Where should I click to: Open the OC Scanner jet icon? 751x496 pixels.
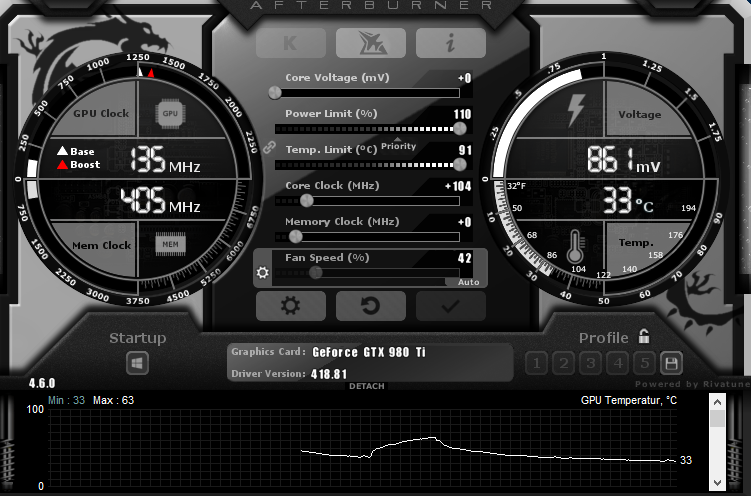(x=371, y=43)
